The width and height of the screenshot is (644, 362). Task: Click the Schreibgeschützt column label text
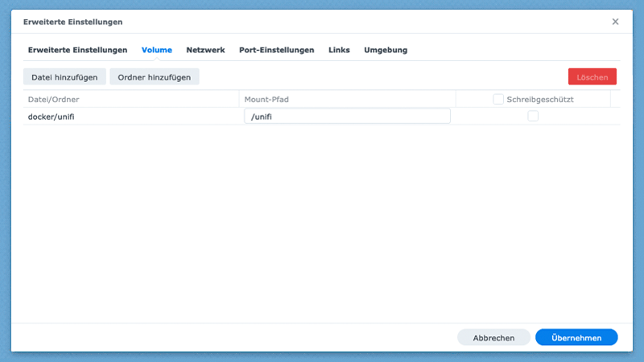pos(540,99)
